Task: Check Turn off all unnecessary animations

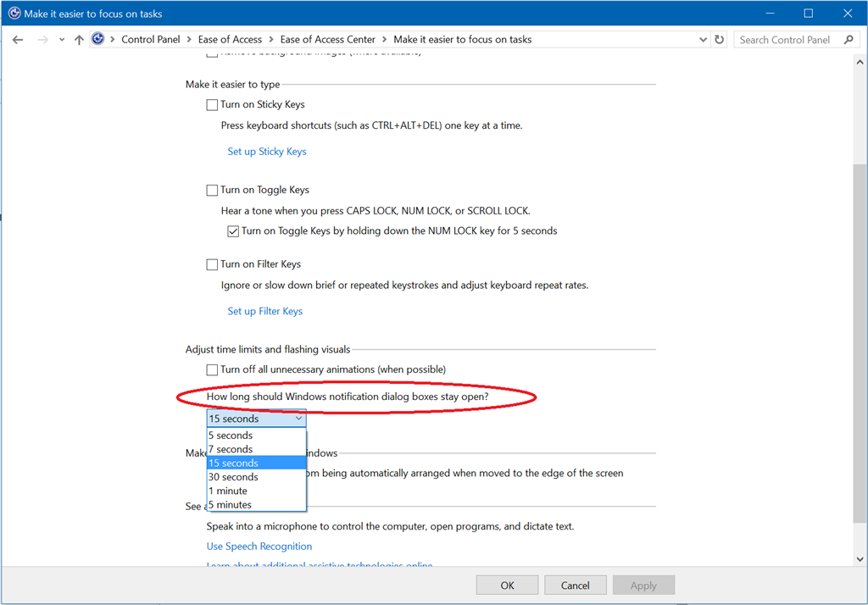Action: [212, 369]
